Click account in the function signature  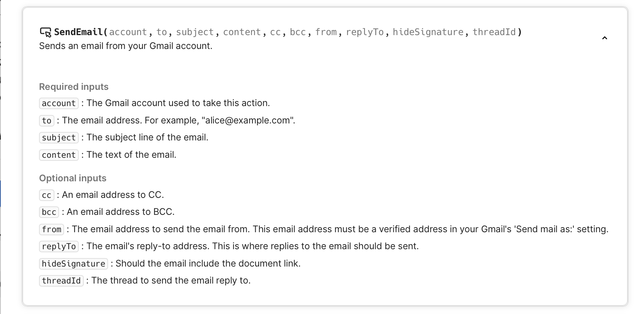(x=128, y=32)
